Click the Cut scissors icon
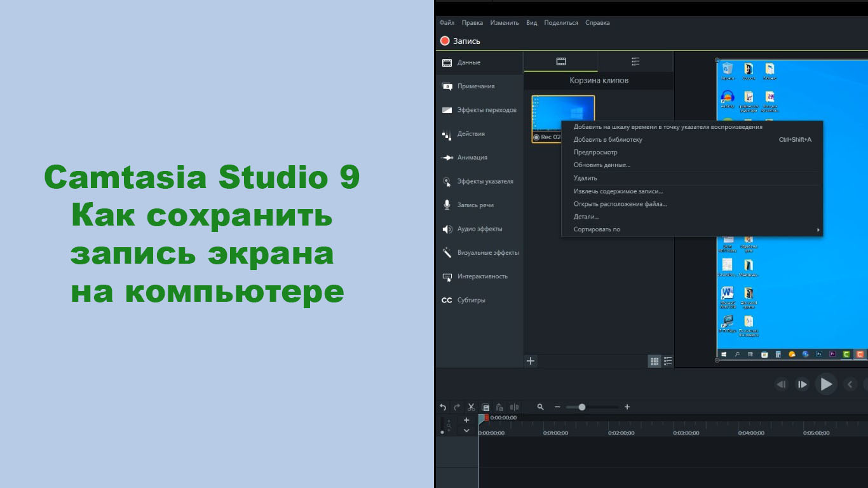 tap(471, 407)
